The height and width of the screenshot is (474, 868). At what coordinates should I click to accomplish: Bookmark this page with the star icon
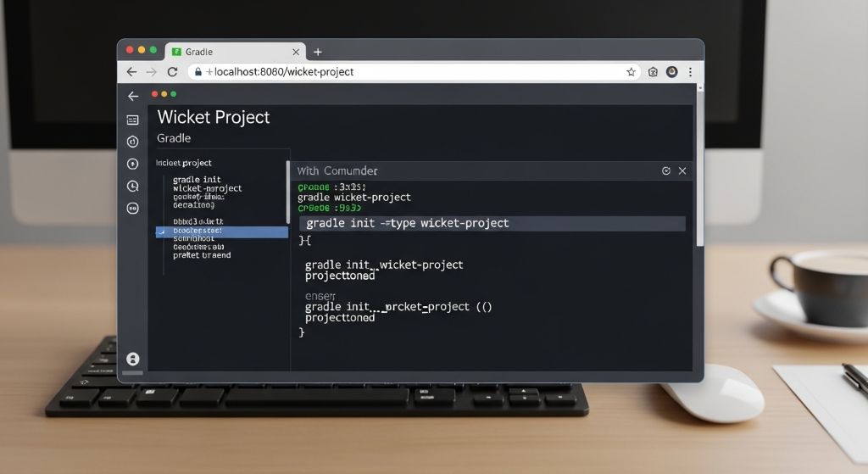pyautogui.click(x=631, y=72)
